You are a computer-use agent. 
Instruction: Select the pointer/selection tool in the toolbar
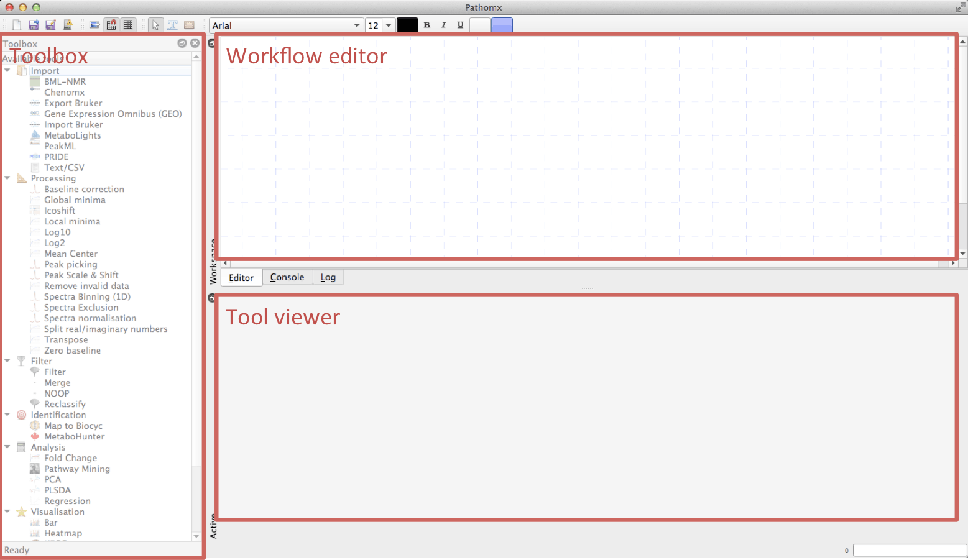click(x=155, y=24)
